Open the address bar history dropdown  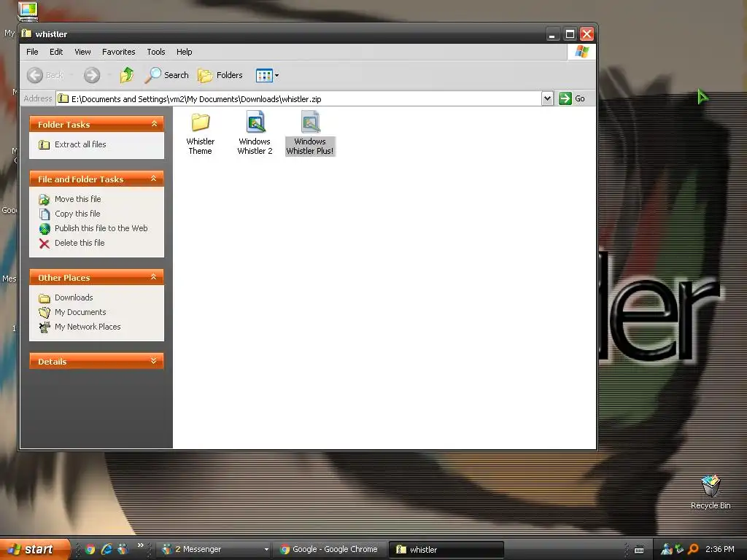[x=547, y=98]
